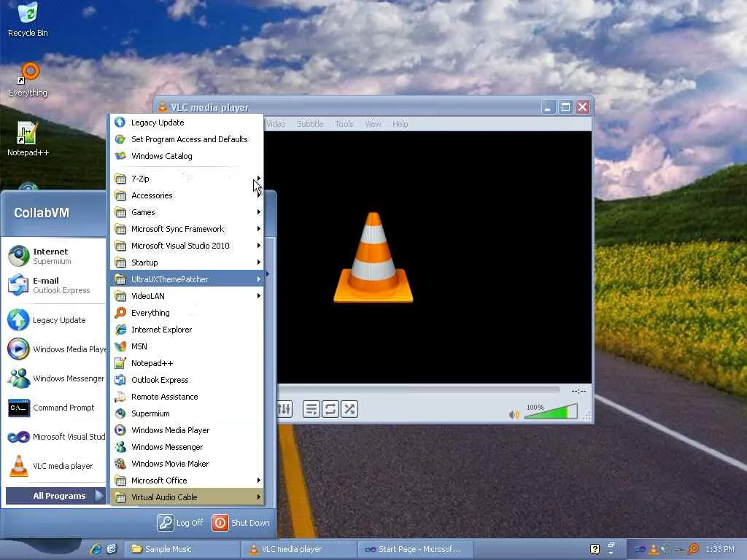The height and width of the screenshot is (560, 747).
Task: Click help balloon icon in taskbar
Action: click(x=595, y=549)
